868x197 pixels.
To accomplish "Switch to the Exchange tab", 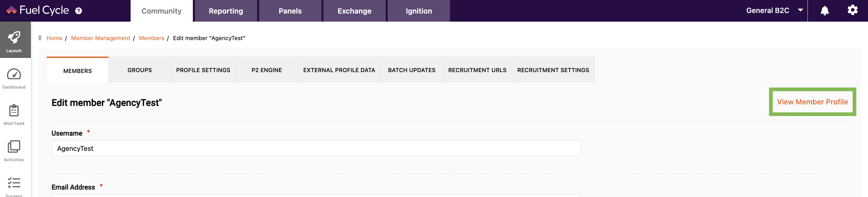I will [x=355, y=11].
